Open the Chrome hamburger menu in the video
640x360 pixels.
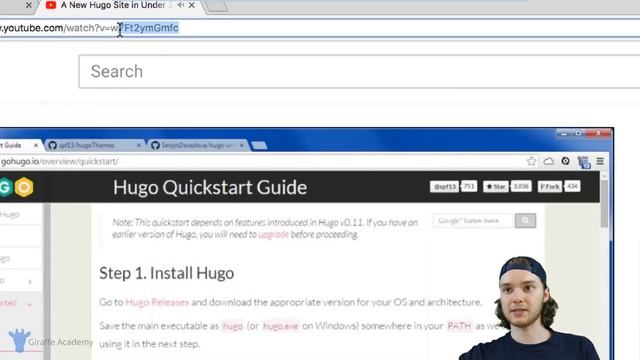[x=600, y=161]
